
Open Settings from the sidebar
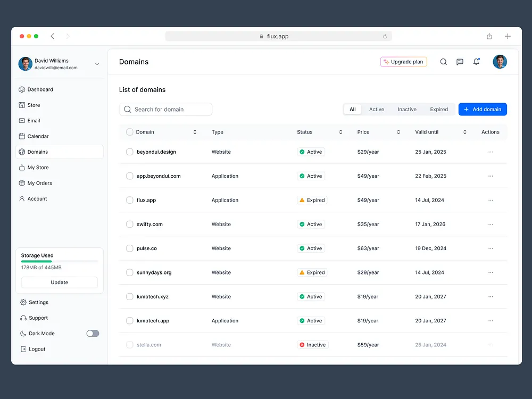coord(37,302)
